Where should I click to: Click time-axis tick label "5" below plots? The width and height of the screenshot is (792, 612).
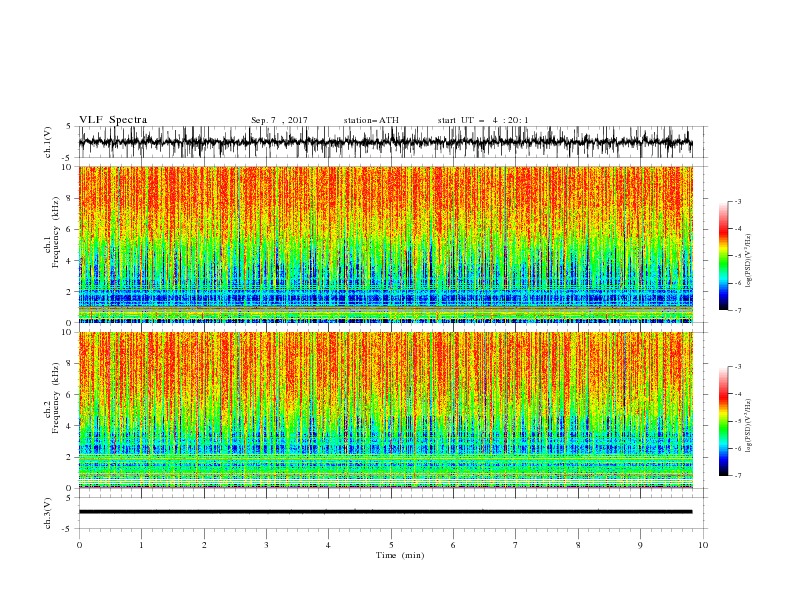coord(391,545)
